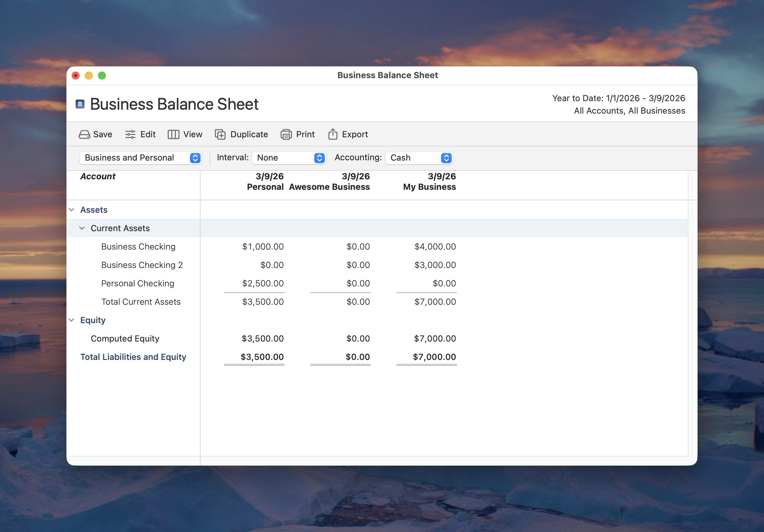The image size is (764, 532).
Task: Open the Interval None dropdown
Action: click(289, 158)
